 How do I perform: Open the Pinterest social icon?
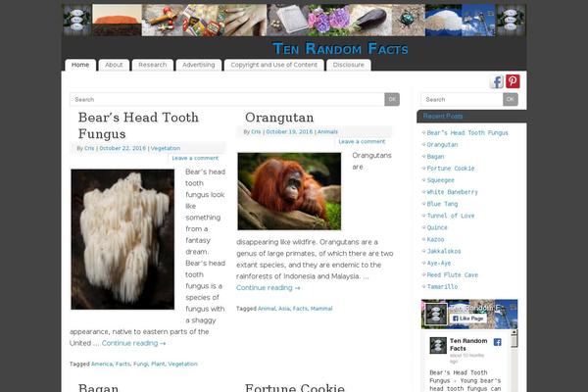pos(513,81)
